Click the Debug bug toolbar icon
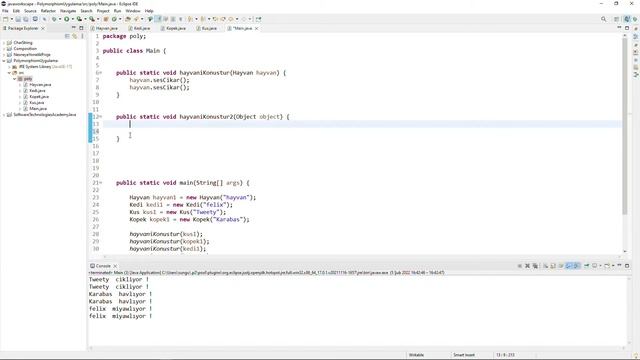 coord(54,19)
